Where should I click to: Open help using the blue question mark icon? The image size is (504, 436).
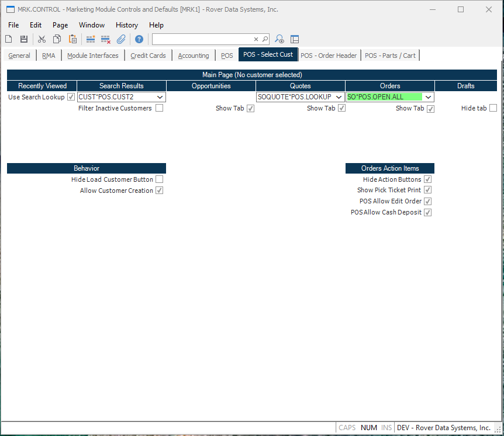tap(139, 39)
